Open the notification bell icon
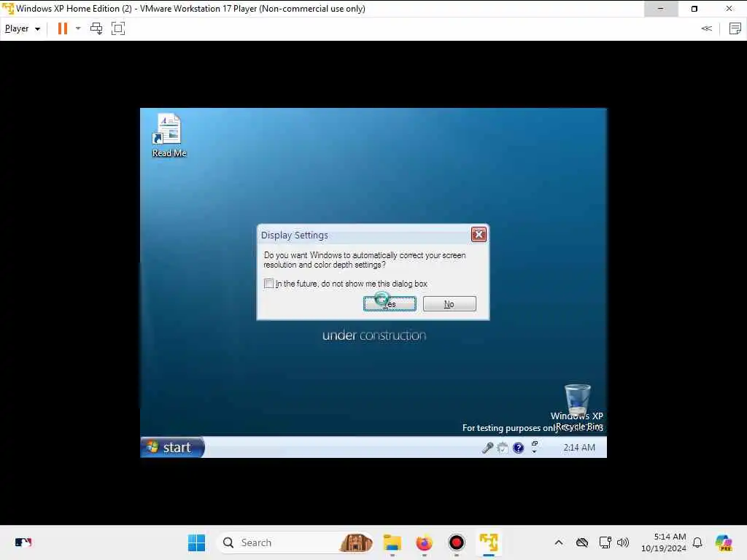The height and width of the screenshot is (560, 747). pyautogui.click(x=697, y=542)
